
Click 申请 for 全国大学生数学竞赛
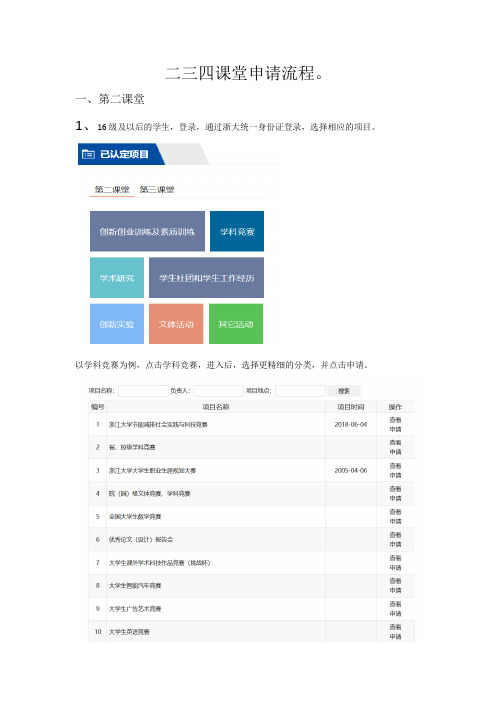coord(395,522)
